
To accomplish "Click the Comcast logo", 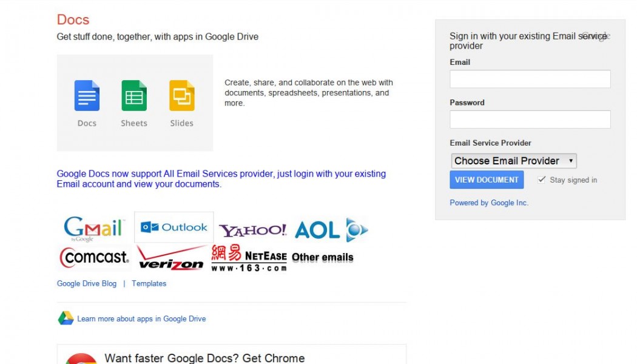I will pos(95,257).
